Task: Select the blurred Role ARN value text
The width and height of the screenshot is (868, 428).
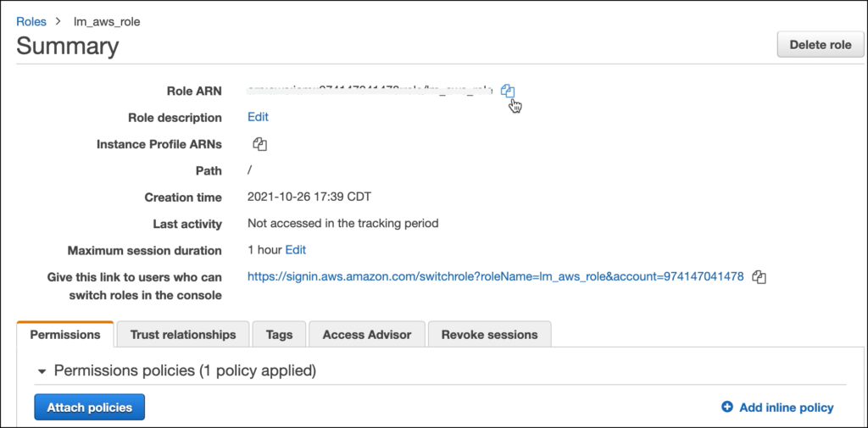Action: coord(370,91)
